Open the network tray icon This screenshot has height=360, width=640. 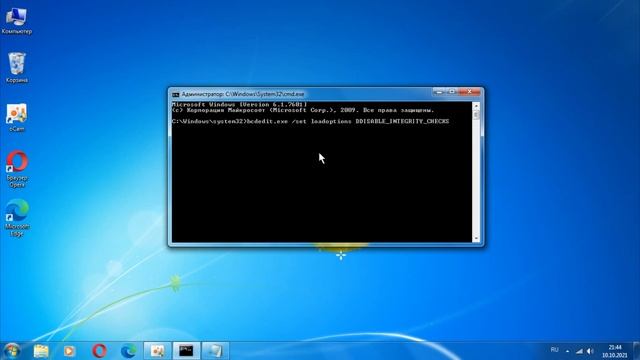coord(579,351)
